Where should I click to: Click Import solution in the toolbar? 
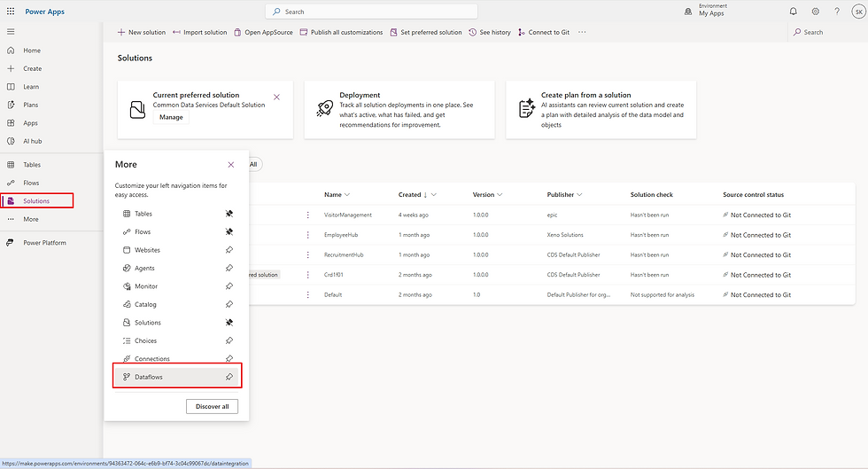coord(200,32)
